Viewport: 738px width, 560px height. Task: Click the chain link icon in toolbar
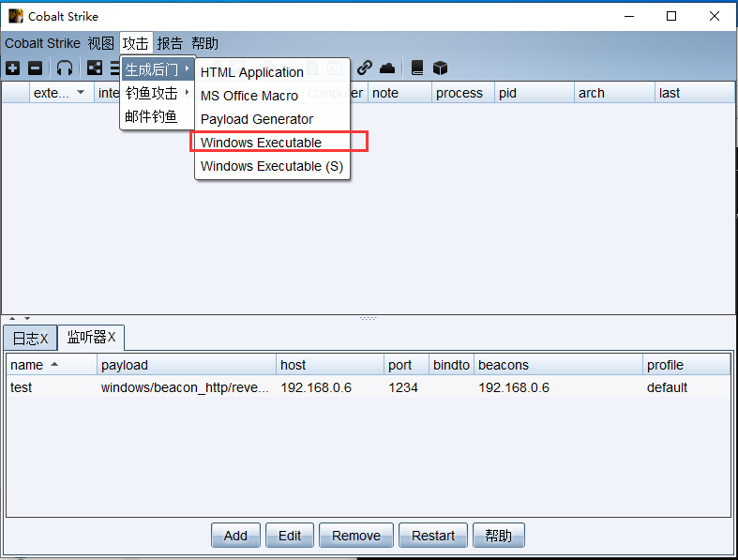(365, 68)
